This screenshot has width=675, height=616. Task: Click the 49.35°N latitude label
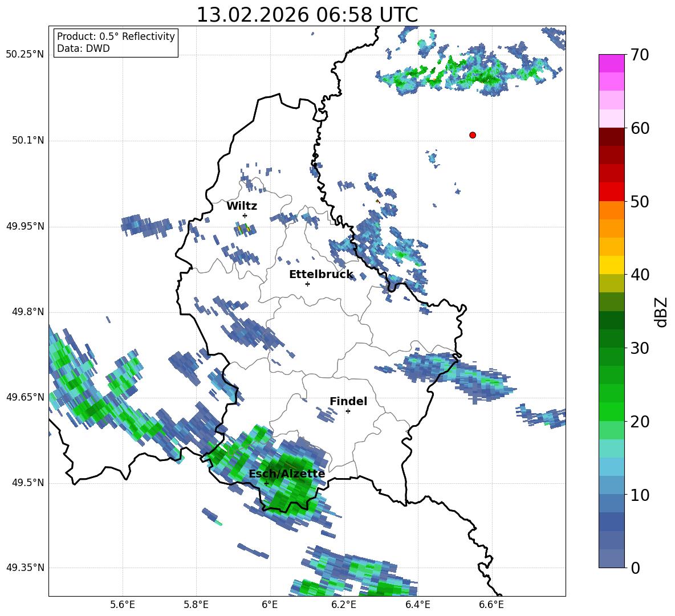[25, 568]
